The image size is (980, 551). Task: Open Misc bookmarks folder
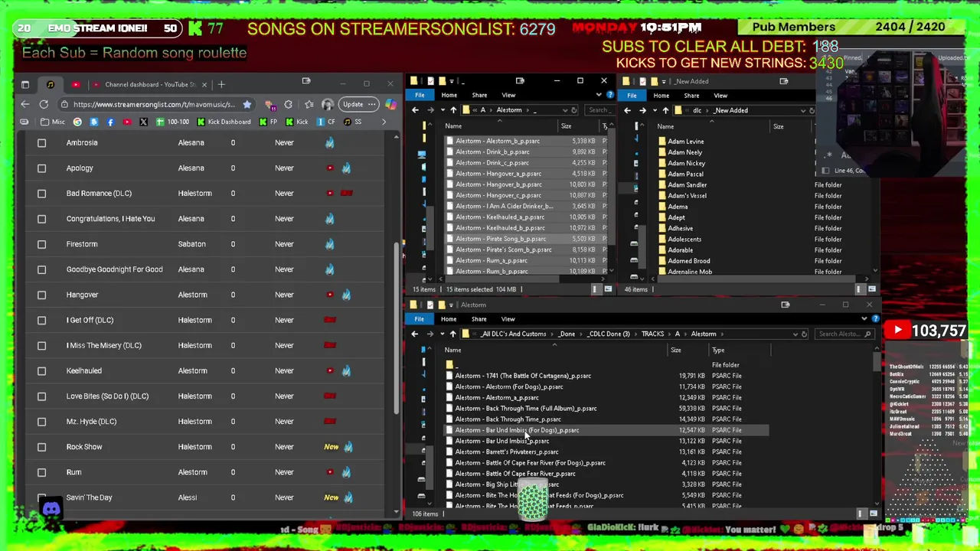click(54, 122)
